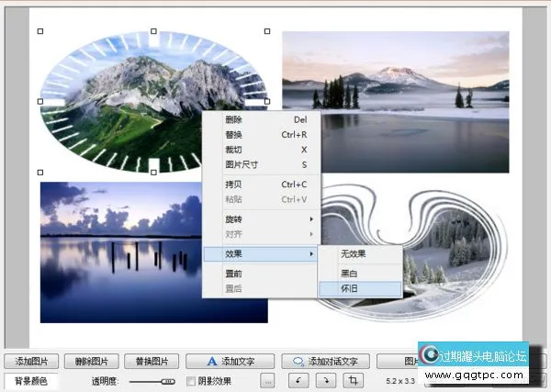Click the 背景颜色 background color box

tap(30, 381)
